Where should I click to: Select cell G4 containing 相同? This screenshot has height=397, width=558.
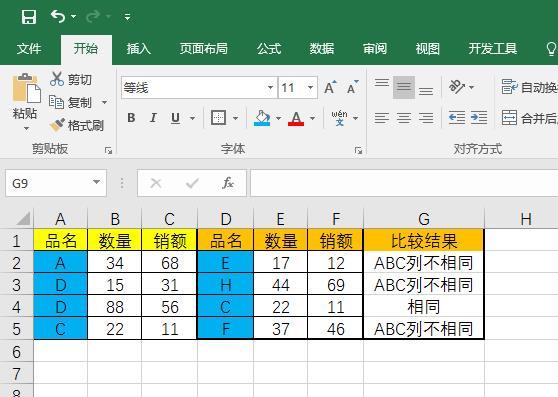coord(424,307)
